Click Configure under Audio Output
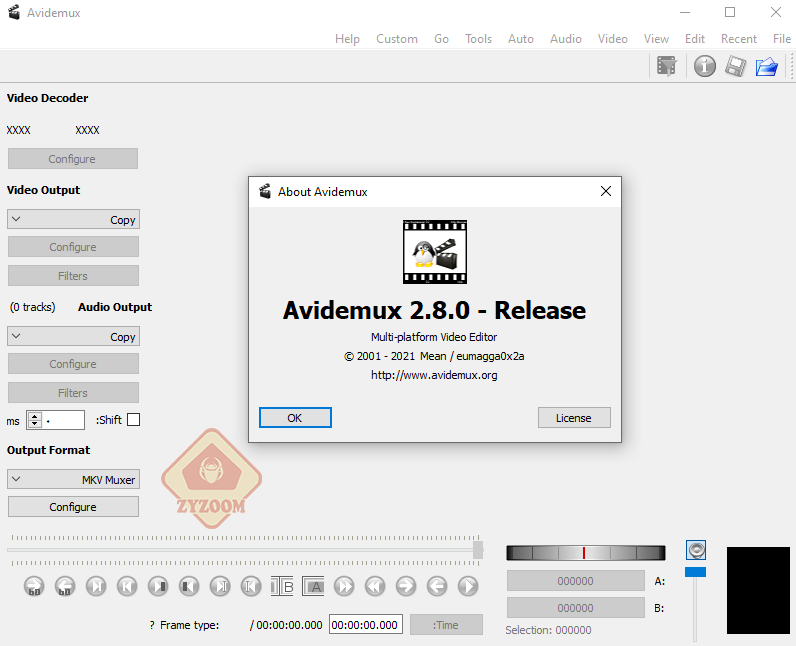This screenshot has height=646, width=796. point(73,364)
